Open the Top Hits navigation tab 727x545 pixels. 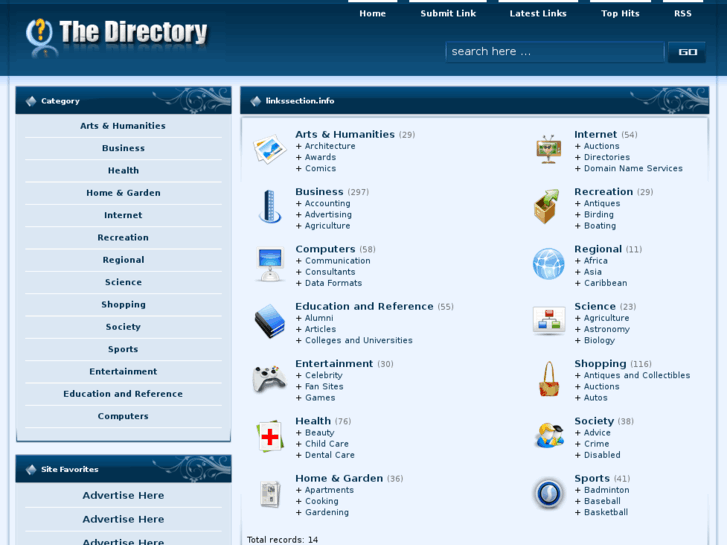(620, 13)
